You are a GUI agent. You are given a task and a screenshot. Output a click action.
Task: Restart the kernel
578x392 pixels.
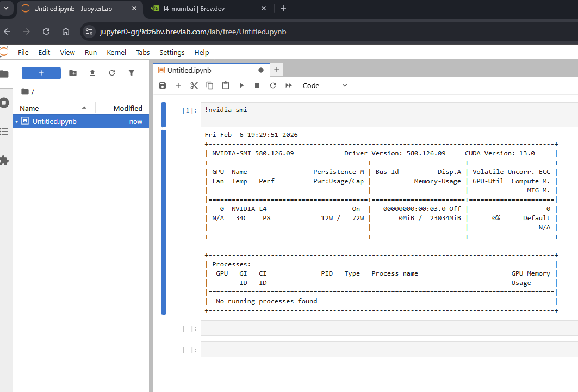tap(273, 85)
